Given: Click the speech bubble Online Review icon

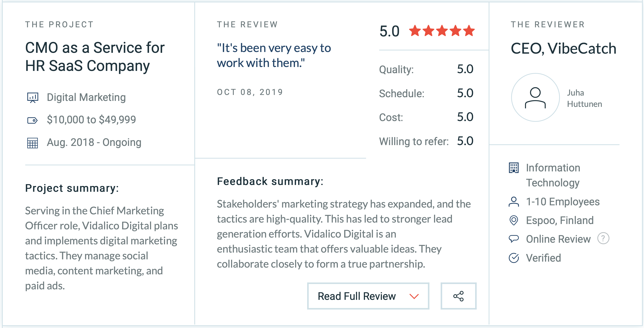Looking at the screenshot, I should coord(514,239).
